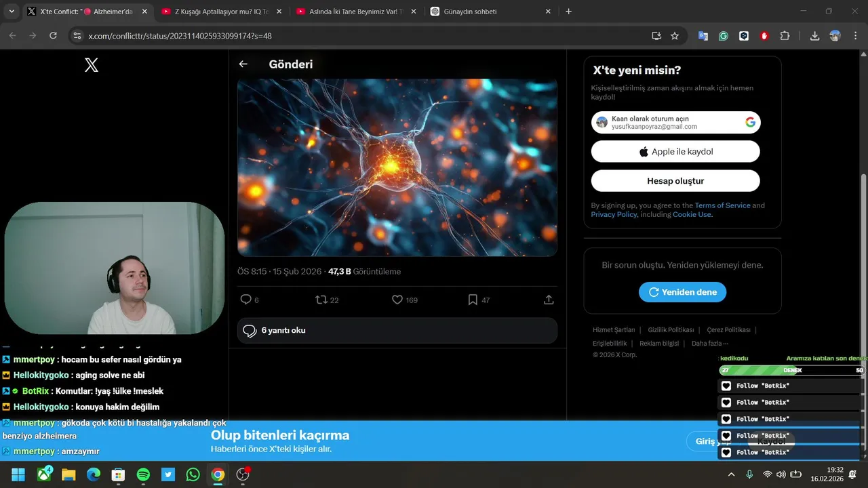Screen dimensions: 868x488
Task: Open a new tab with the plus button
Action: [x=568, y=12]
